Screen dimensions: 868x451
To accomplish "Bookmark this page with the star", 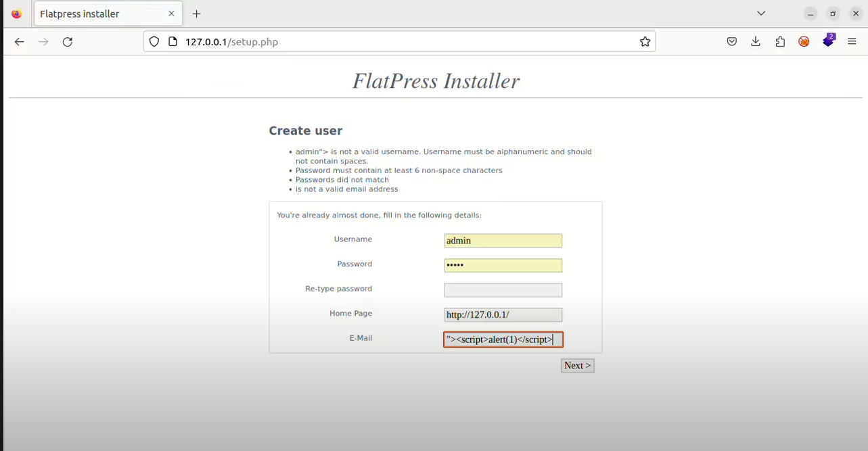I will pos(645,42).
